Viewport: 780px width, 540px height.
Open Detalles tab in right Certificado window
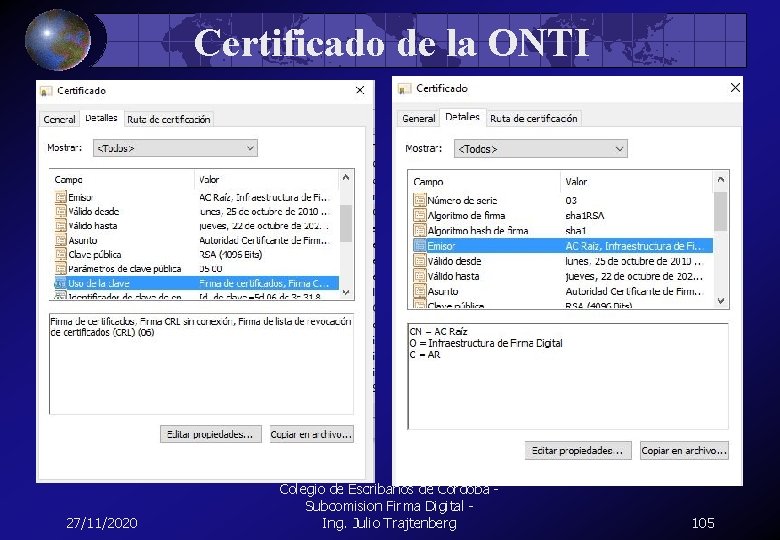pos(462,117)
